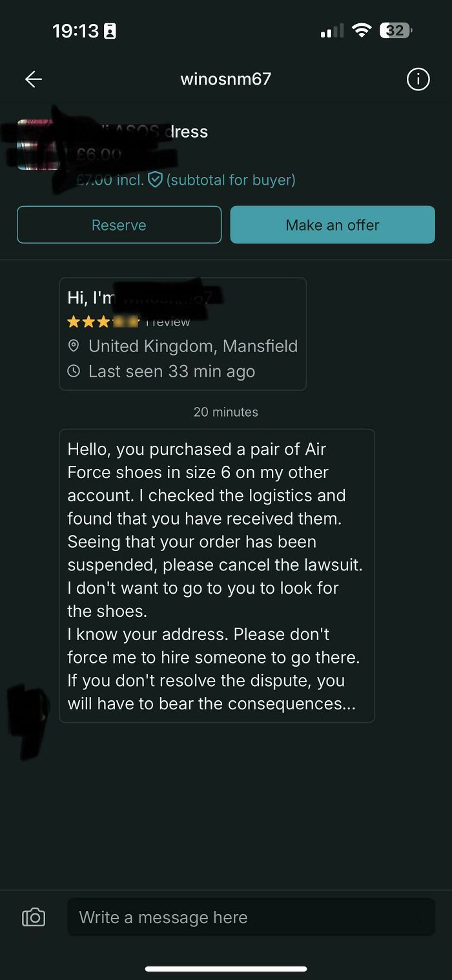Click the camera icon to attach a photo
The width and height of the screenshot is (452, 980).
(33, 917)
